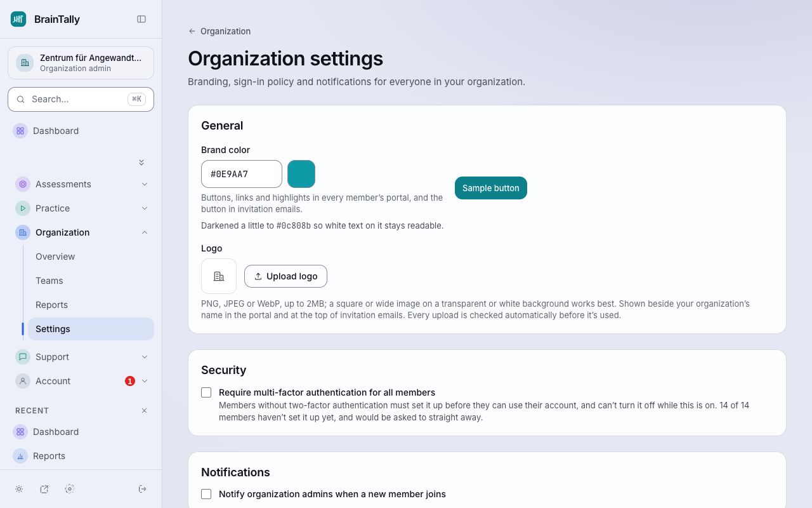Image resolution: width=812 pixels, height=508 pixels.
Task: Click the dashed gear icon in sidebar footer
Action: point(70,489)
